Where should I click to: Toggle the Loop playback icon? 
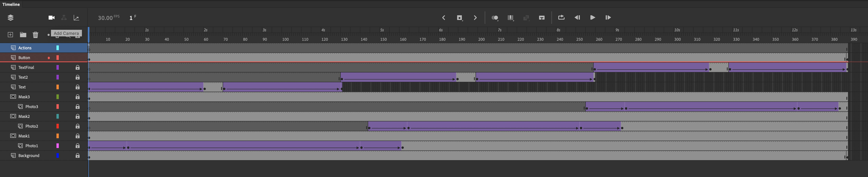(561, 17)
